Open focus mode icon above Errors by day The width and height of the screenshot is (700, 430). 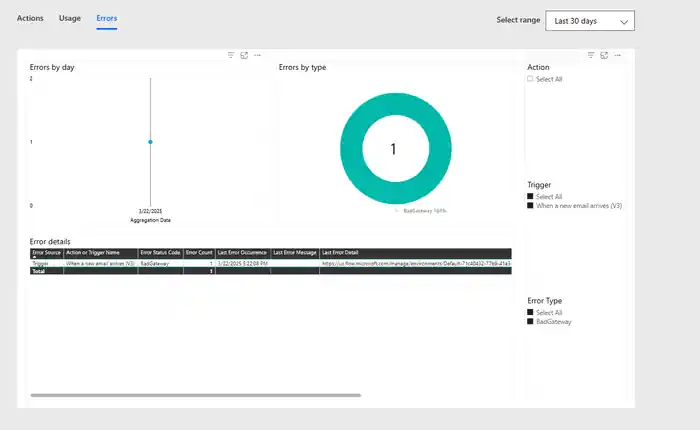[x=244, y=55]
